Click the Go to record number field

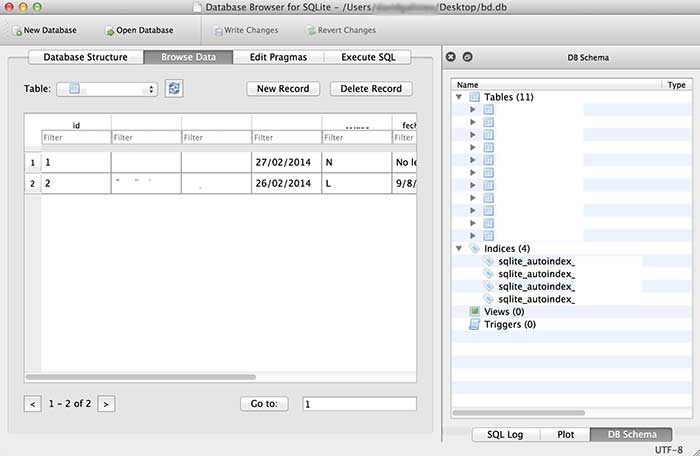tap(360, 404)
